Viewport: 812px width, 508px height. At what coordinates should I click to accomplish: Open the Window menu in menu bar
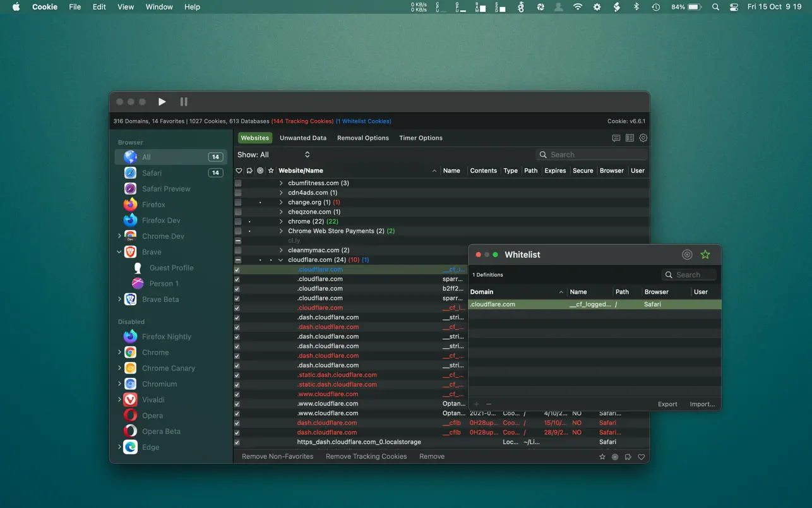click(159, 7)
